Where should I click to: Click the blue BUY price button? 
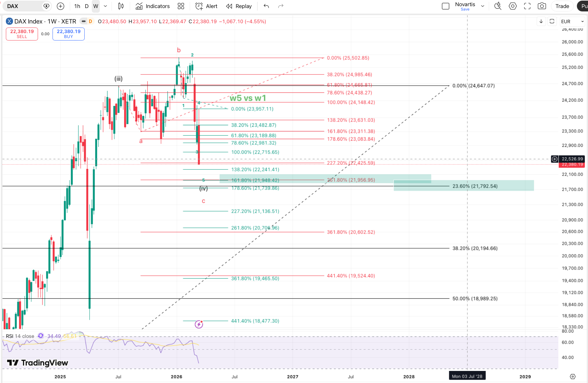pyautogui.click(x=69, y=34)
